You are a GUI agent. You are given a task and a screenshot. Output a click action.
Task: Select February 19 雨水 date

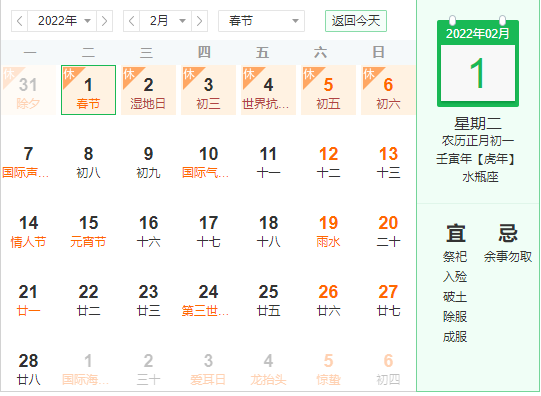click(328, 231)
